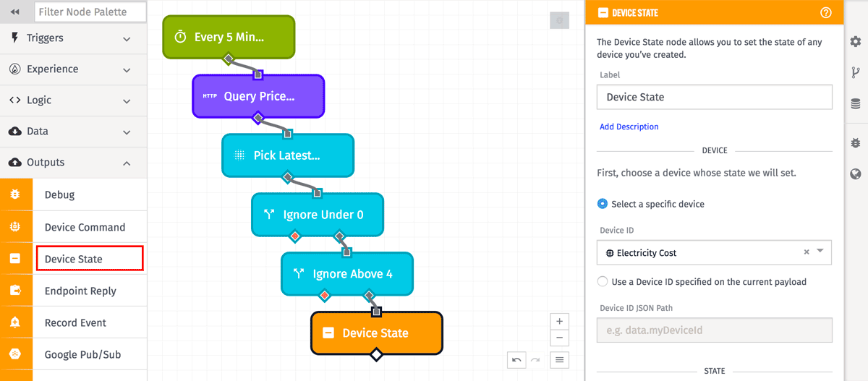
Task: Edit the Label field containing Device State
Action: click(715, 97)
